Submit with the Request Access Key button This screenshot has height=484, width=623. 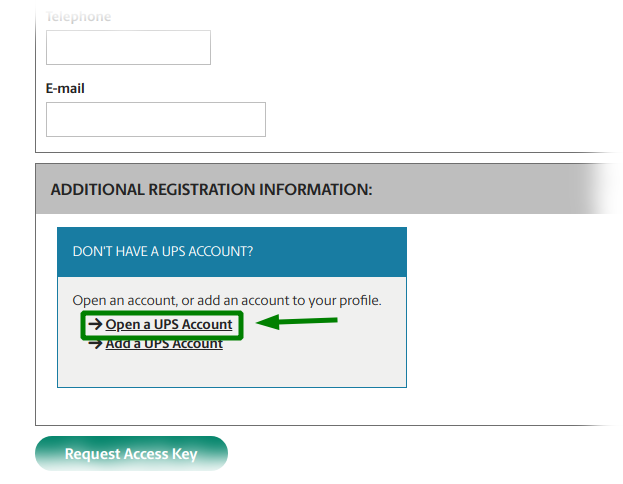coord(132,453)
